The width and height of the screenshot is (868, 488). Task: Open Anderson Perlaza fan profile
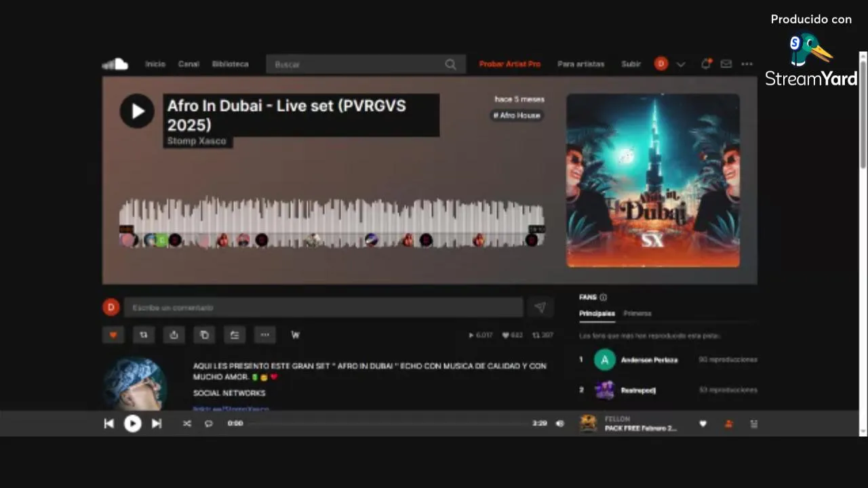[649, 360]
